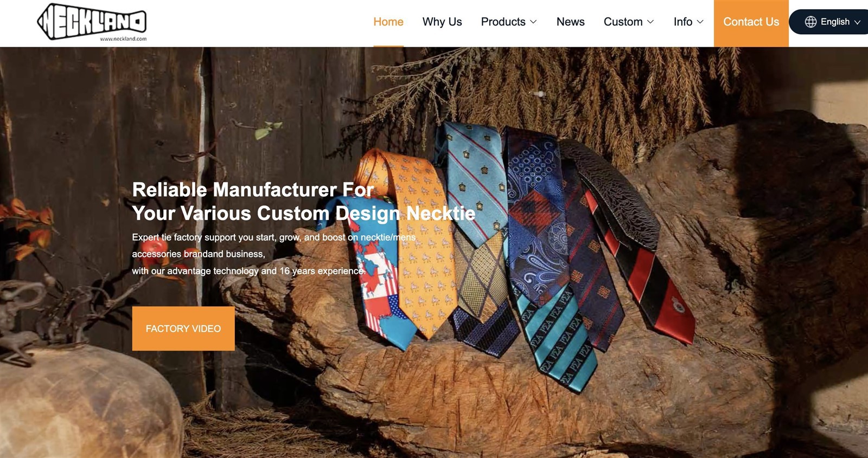Go to the Why Us page
Viewport: 868px width, 458px height.
[442, 22]
